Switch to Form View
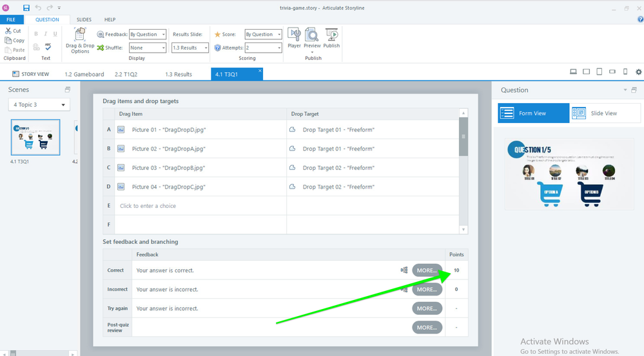This screenshot has width=644, height=356. (533, 113)
